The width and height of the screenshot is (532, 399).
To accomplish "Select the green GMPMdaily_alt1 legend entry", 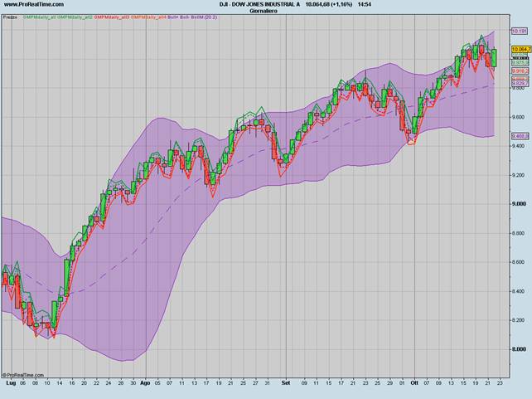I will (x=39, y=17).
